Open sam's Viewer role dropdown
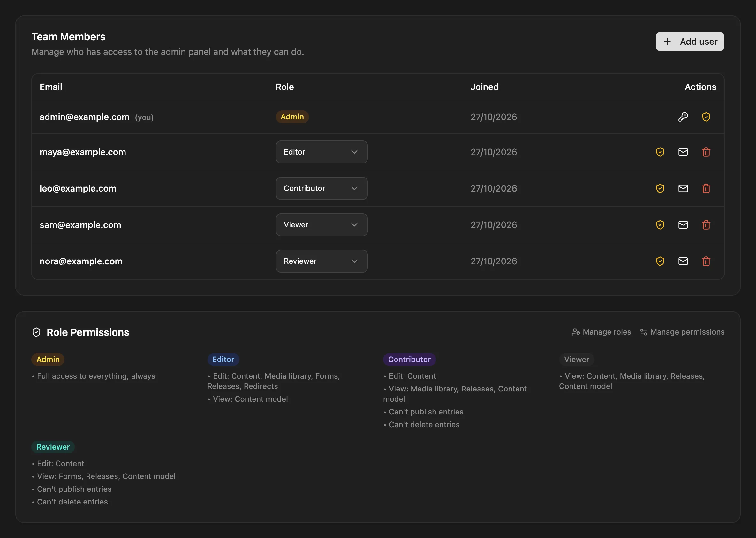The image size is (756, 538). [321, 225]
